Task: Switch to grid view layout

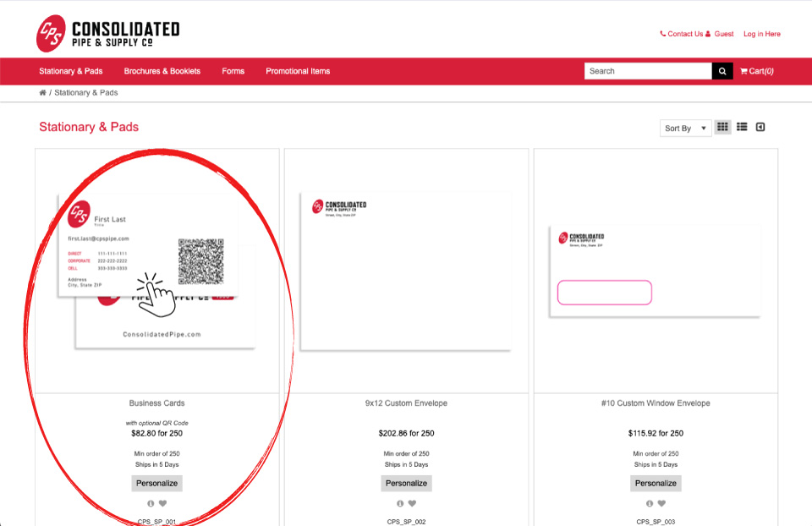Action: (722, 127)
